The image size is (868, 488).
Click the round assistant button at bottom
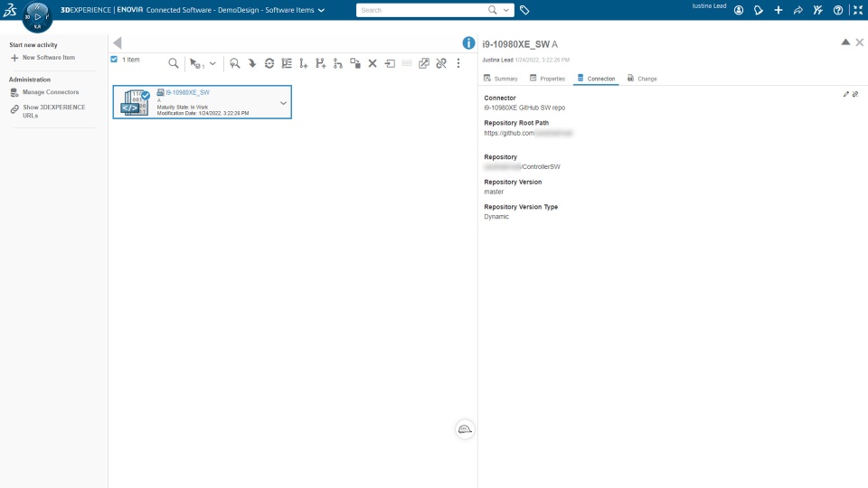pyautogui.click(x=465, y=429)
